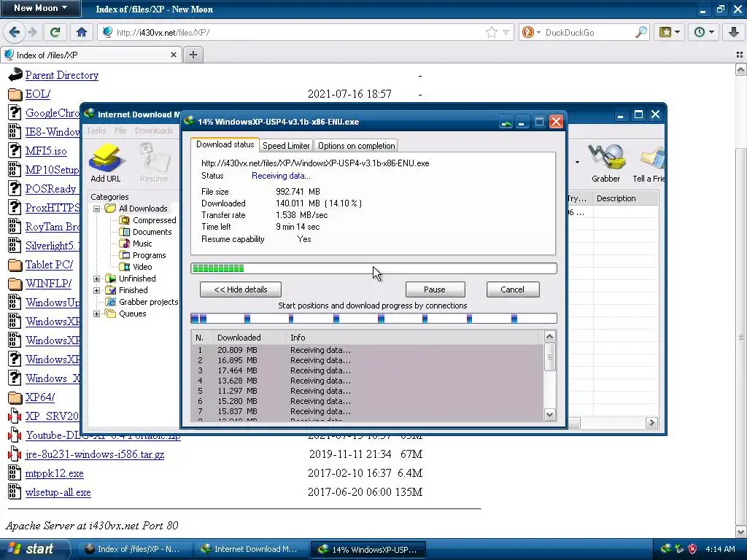Screen dimensions: 747x560
Task: Open the jre-8u231-windows-i586.tar.gz link
Action: click(95, 454)
